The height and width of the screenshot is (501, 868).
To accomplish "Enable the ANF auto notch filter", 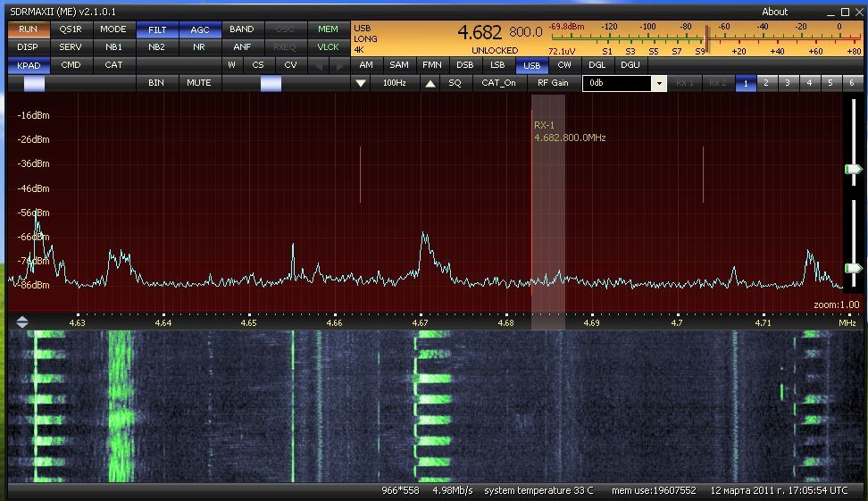I will (x=242, y=46).
